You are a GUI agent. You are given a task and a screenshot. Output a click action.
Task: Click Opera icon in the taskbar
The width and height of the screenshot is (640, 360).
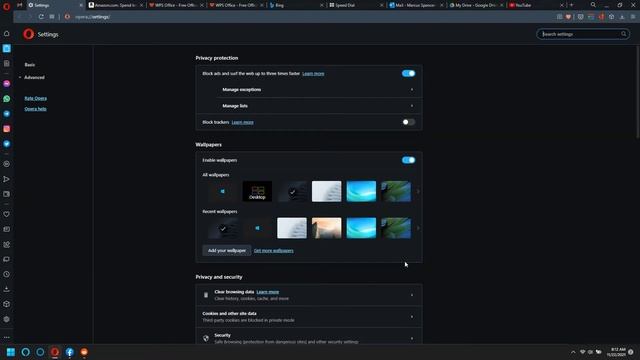(55, 352)
